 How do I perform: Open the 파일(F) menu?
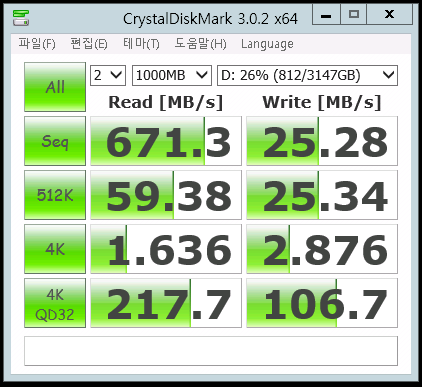(37, 44)
